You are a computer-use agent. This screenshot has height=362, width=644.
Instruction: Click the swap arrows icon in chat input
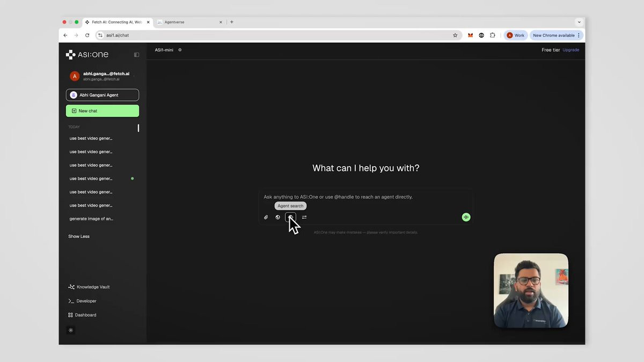tap(304, 217)
